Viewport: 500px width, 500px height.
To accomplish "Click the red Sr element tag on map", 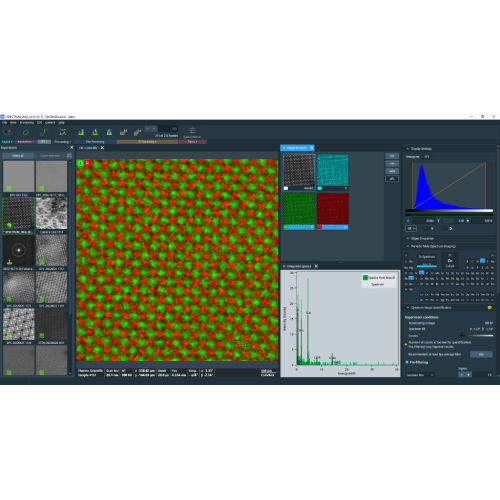I will pos(87,163).
